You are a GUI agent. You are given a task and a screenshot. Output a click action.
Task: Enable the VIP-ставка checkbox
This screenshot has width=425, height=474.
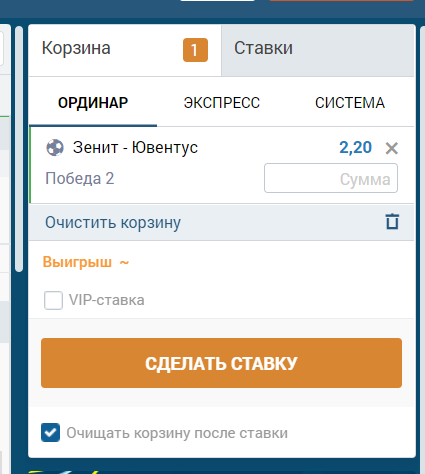pos(53,300)
